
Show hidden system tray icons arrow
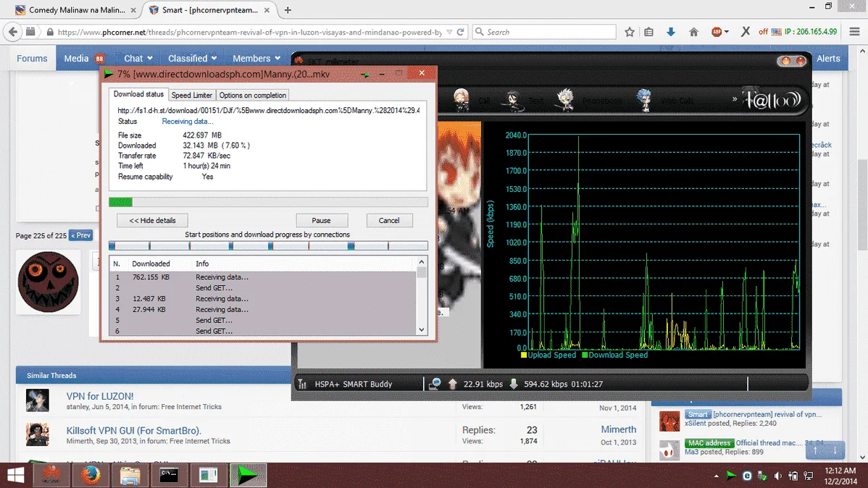click(x=716, y=476)
